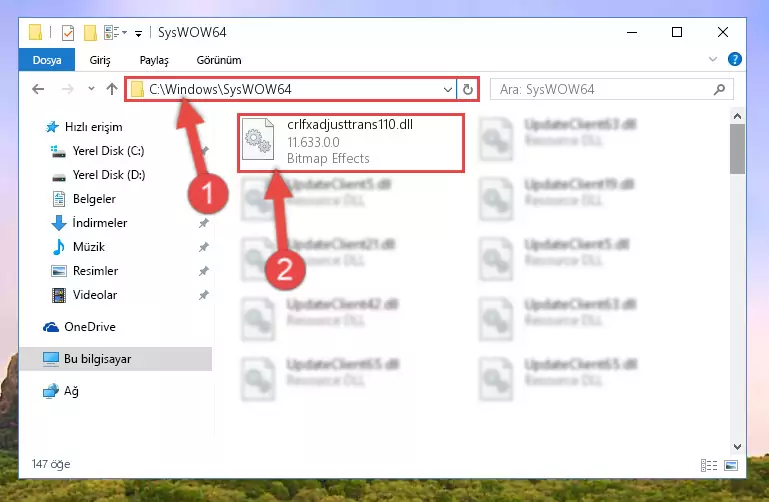Expand the address bar history dropdown
Image resolution: width=769 pixels, height=502 pixels.
pyautogui.click(x=447, y=89)
